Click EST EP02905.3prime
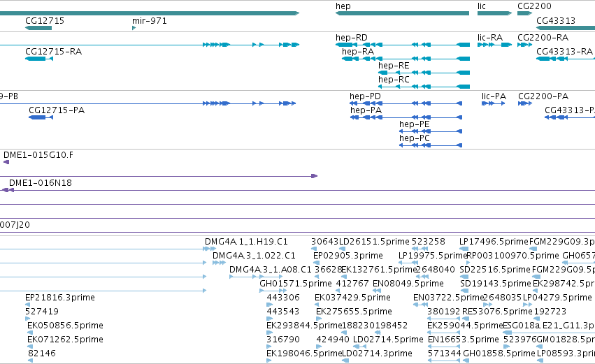595x364 pixels. click(x=348, y=256)
